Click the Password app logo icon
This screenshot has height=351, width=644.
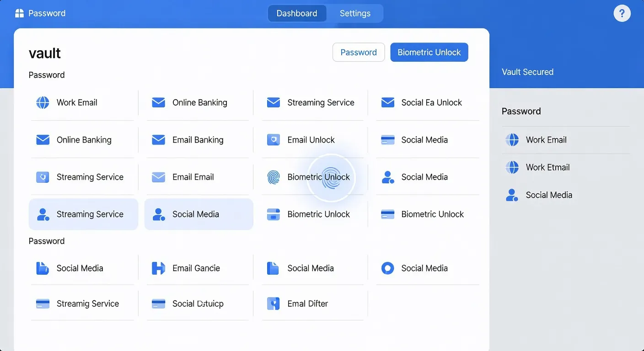(x=19, y=13)
